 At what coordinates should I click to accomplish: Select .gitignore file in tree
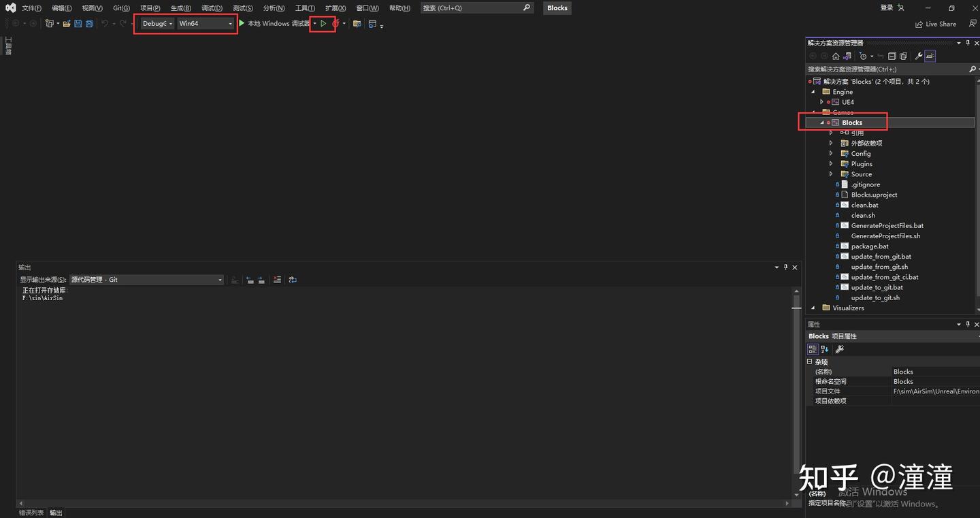click(x=866, y=184)
